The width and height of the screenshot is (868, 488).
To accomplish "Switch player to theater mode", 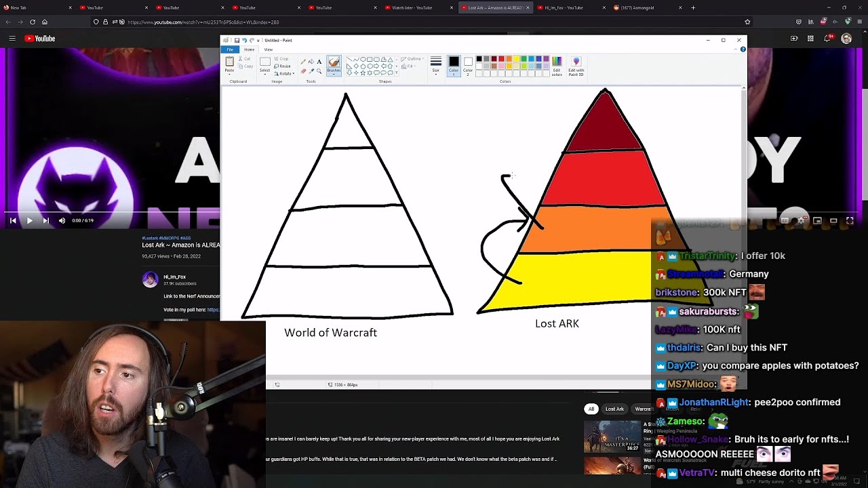I will point(833,221).
